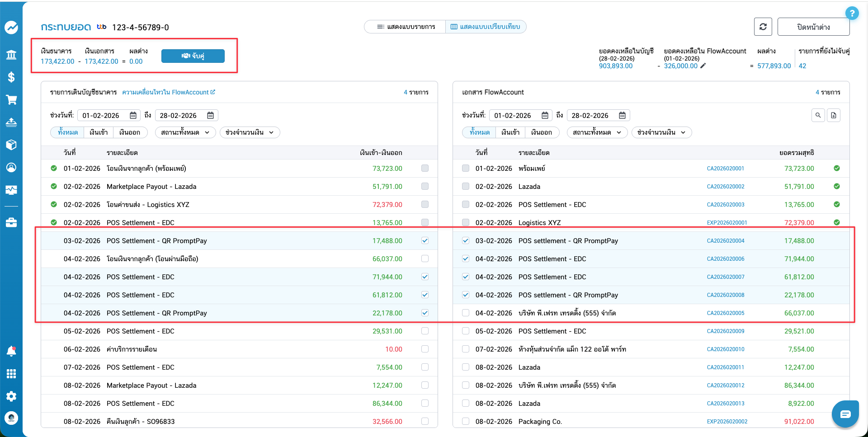Expand bank panel สถานะทั้งหมด dropdown
Screen dimensions: 868x437
coord(185,132)
